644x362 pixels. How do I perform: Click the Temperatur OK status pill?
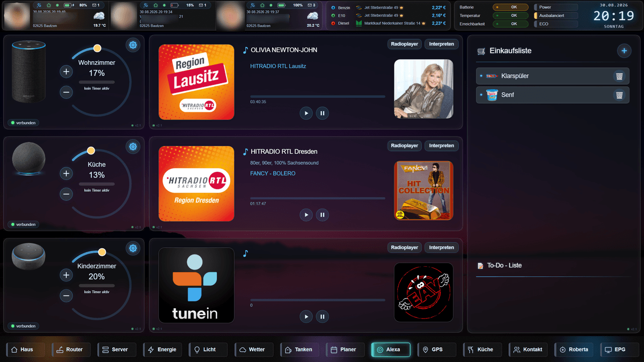(x=511, y=16)
